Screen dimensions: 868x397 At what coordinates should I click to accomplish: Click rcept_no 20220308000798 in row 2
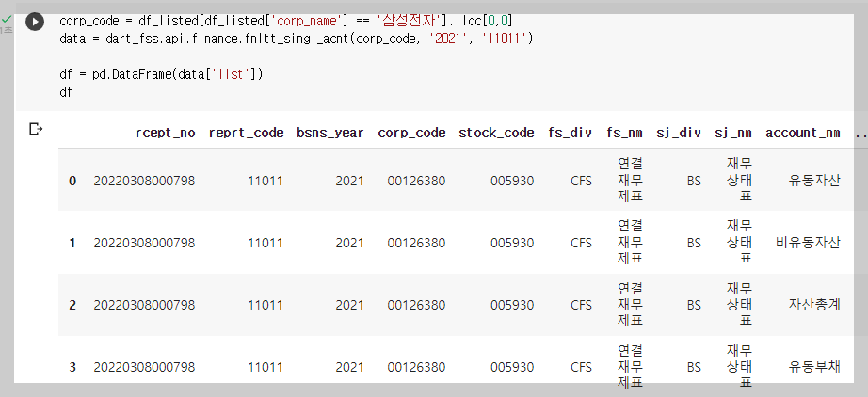click(144, 305)
